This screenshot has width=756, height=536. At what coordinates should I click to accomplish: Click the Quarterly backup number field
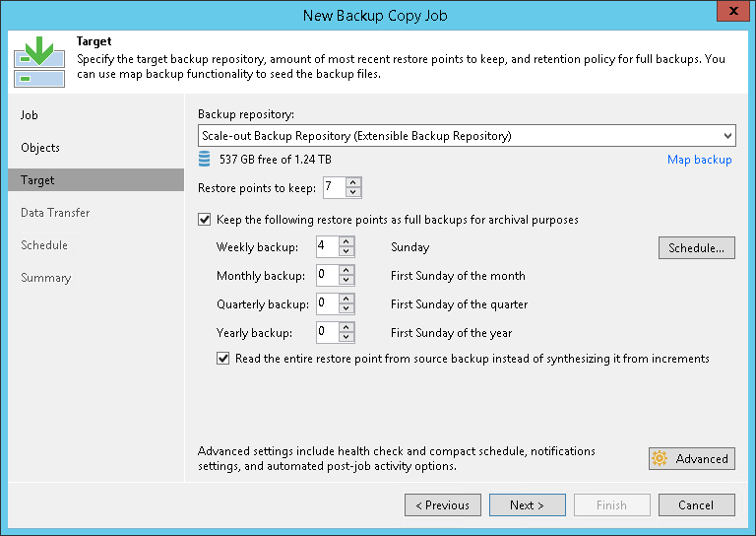tap(327, 303)
